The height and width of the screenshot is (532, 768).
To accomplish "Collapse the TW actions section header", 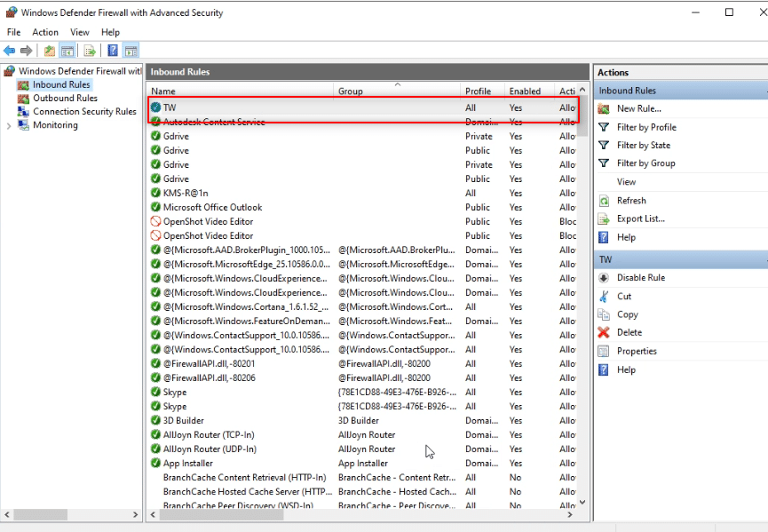I will coord(681,259).
